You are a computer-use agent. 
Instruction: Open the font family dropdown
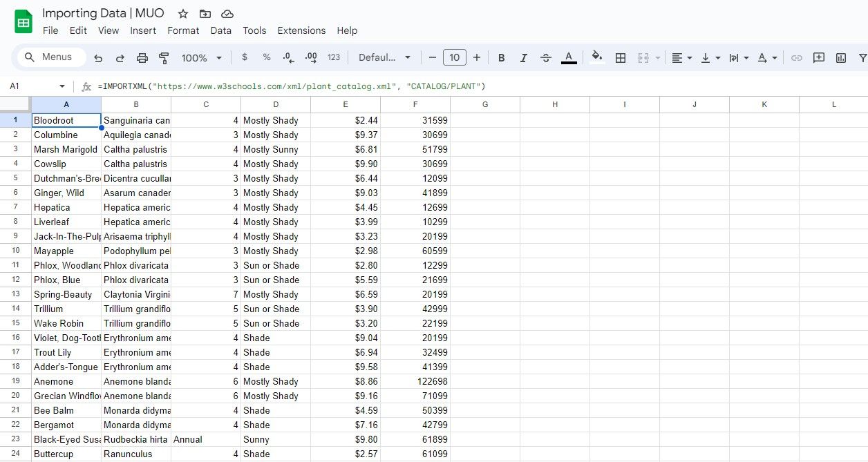385,58
